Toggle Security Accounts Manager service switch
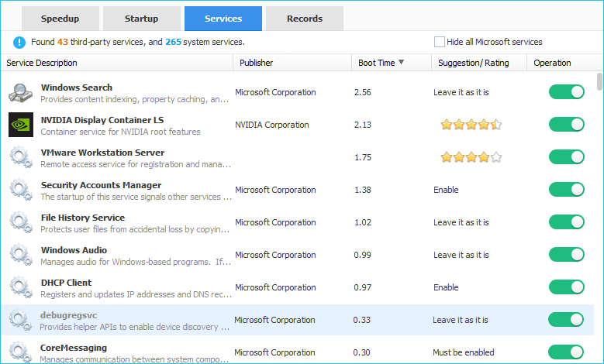The height and width of the screenshot is (364, 604). 567,190
